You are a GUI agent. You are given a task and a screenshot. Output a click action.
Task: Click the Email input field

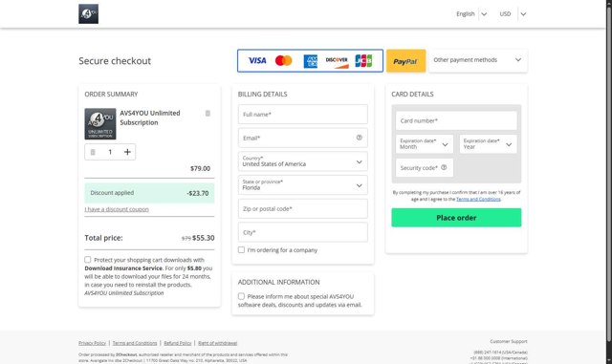point(303,138)
